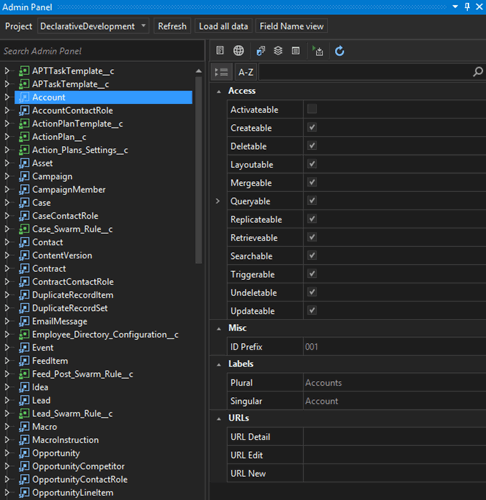Click the Refresh button
The width and height of the screenshot is (486, 500).
click(172, 26)
